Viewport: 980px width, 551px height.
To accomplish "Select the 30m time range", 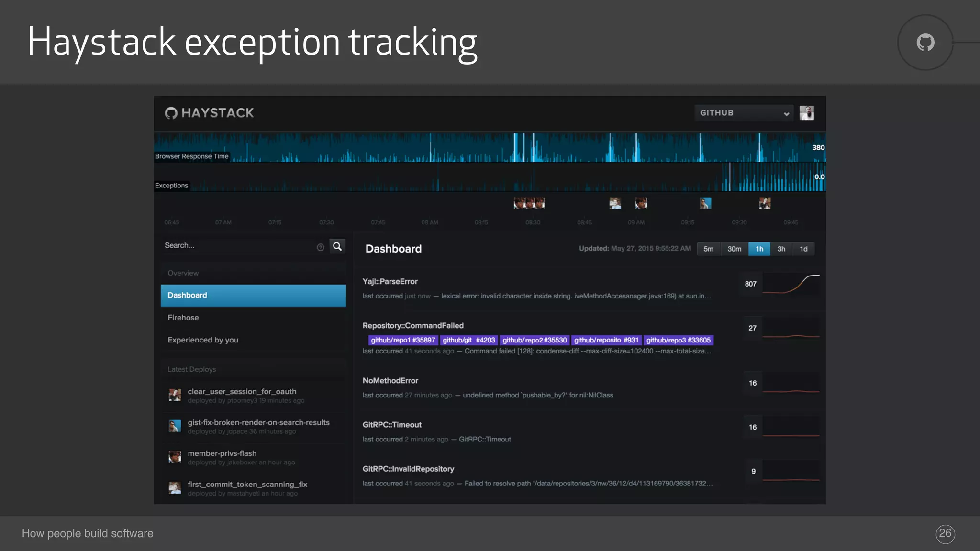I will click(x=734, y=249).
